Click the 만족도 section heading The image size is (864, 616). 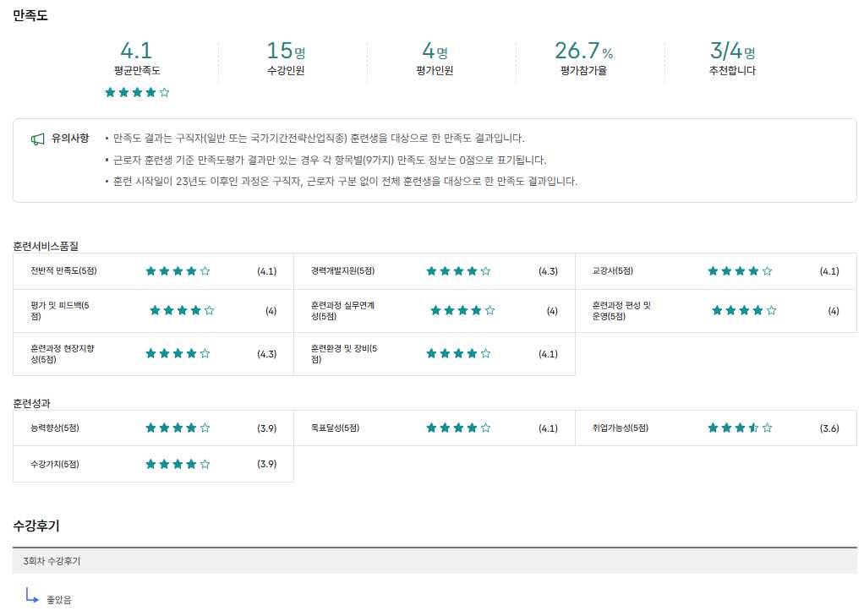30,15
